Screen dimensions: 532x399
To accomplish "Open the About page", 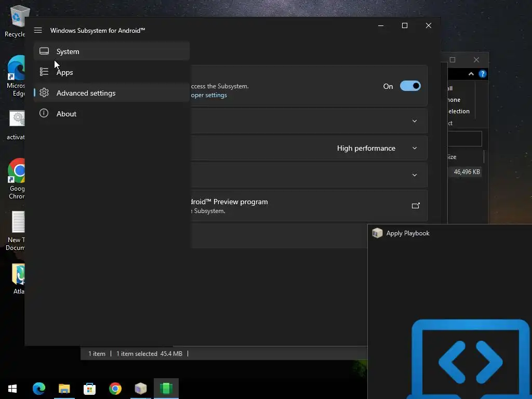I will [x=112, y=113].
